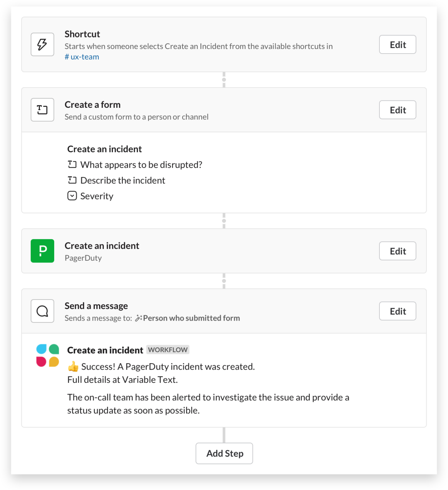This screenshot has height=490, width=448.
Task: Click text field icon beside What appears disrupted
Action: (72, 164)
